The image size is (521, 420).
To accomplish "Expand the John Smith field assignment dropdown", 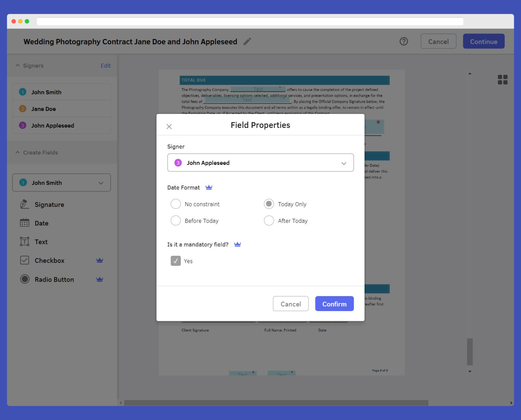I will (x=61, y=183).
